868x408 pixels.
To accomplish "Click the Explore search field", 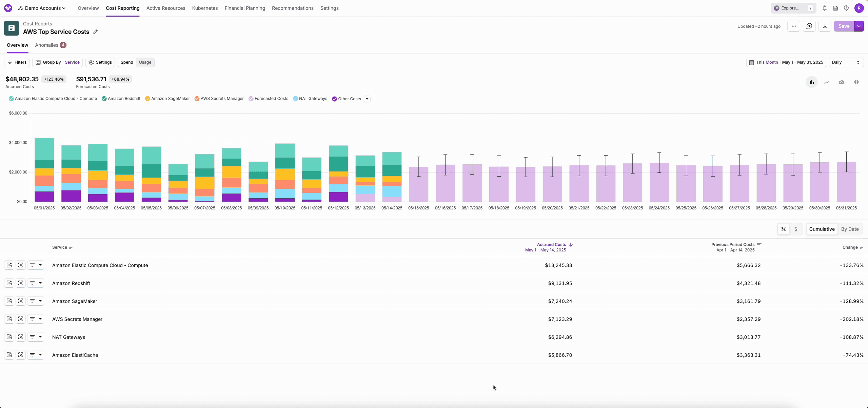I will click(x=793, y=8).
